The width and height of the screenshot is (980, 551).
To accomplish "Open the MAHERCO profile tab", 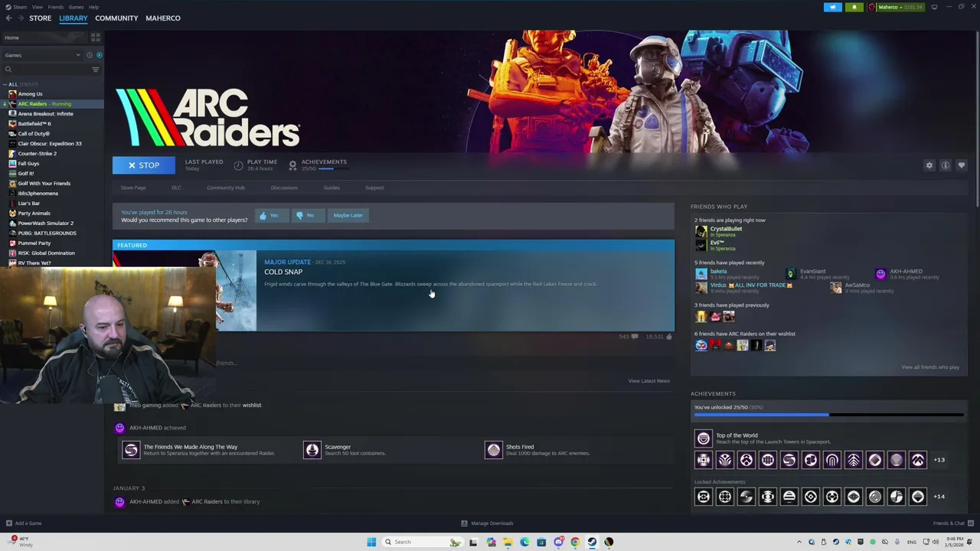I will pyautogui.click(x=163, y=18).
